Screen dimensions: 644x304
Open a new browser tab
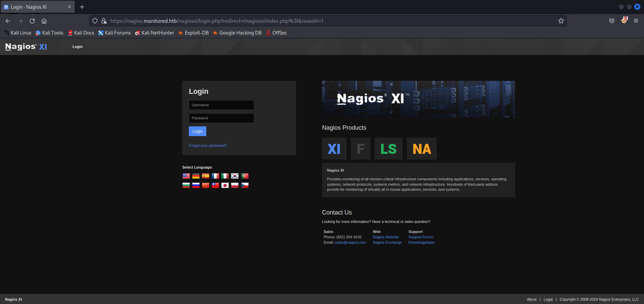pos(82,7)
